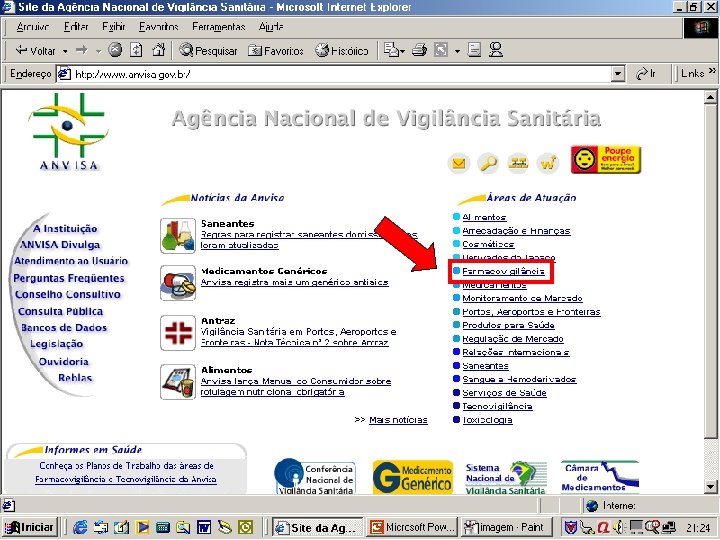The image size is (720, 540).
Task: Open the Alimentos area link
Action: pos(484,217)
